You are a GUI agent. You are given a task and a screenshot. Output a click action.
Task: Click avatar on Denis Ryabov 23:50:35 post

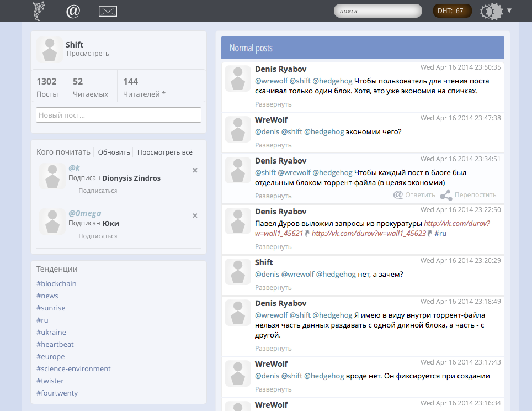point(238,78)
